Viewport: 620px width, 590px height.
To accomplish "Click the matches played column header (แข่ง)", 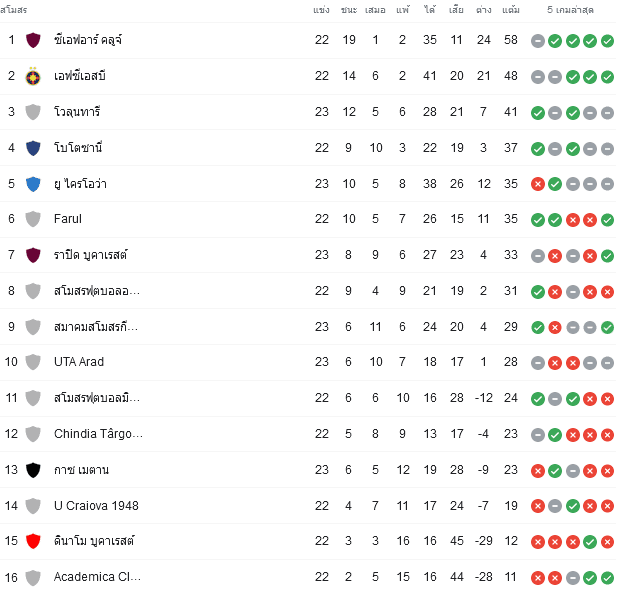I will 321,10.
